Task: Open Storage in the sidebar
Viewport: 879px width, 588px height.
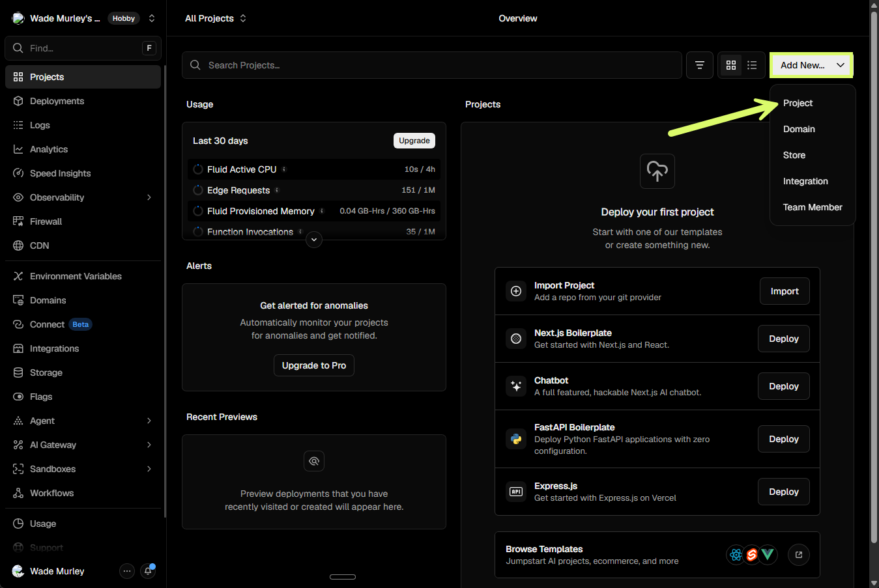Action: click(83, 372)
